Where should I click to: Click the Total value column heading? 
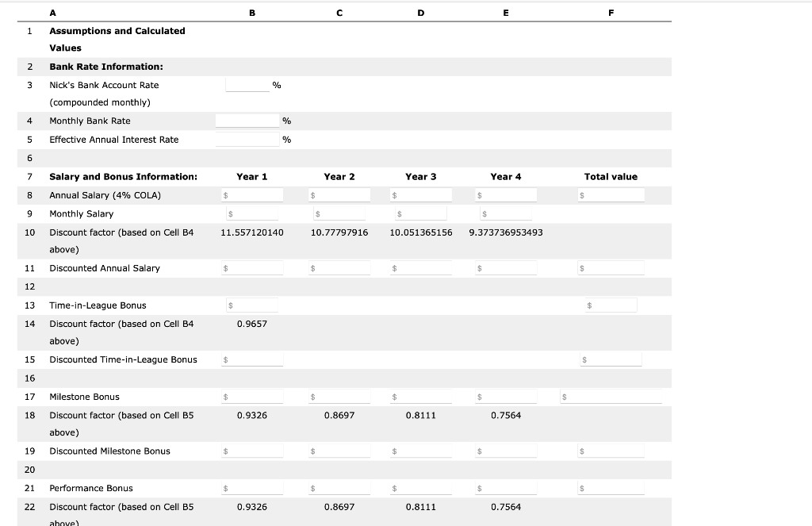click(x=611, y=177)
